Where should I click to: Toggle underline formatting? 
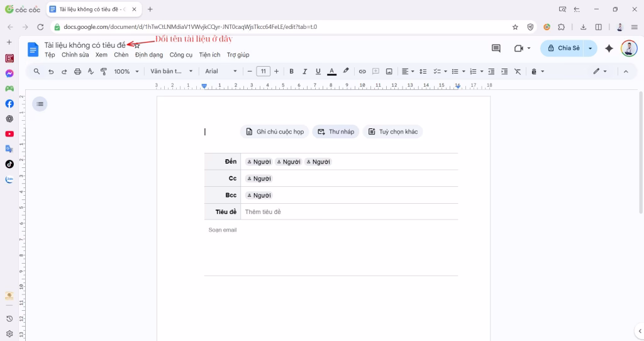click(318, 72)
